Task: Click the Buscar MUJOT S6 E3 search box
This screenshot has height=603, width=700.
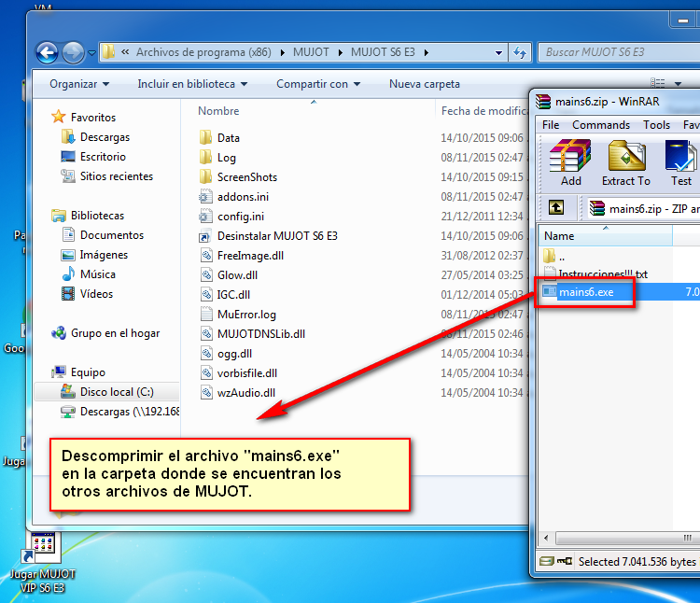Action: point(616,52)
